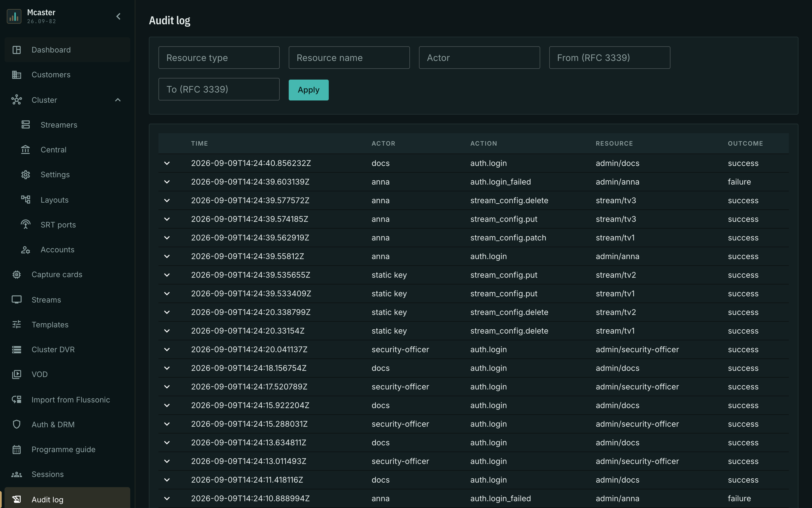Expand the 14:24:10.888994Z anna failure row
The height and width of the screenshot is (508, 812).
point(167,499)
